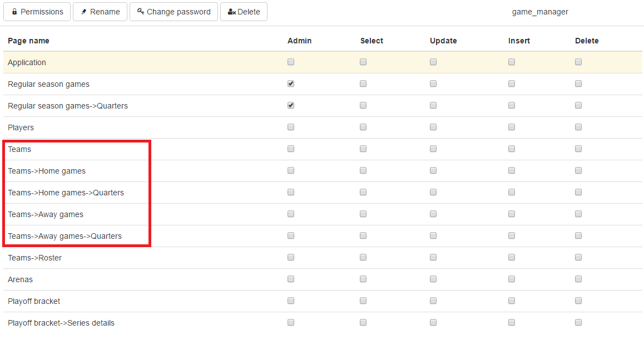Image resolution: width=644 pixels, height=344 pixels.
Task: Click the Page name column header
Action: click(28, 41)
